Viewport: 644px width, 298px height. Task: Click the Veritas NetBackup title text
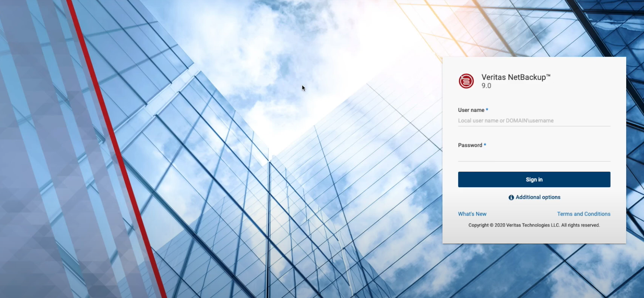[516, 77]
